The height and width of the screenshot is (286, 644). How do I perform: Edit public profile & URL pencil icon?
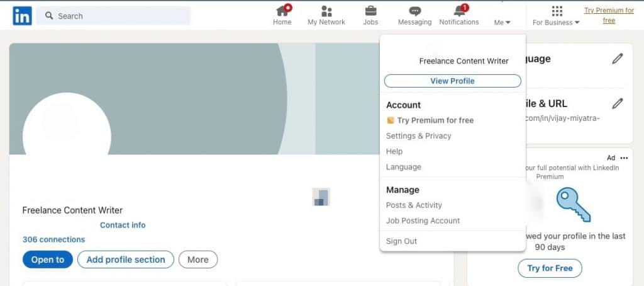pos(618,103)
